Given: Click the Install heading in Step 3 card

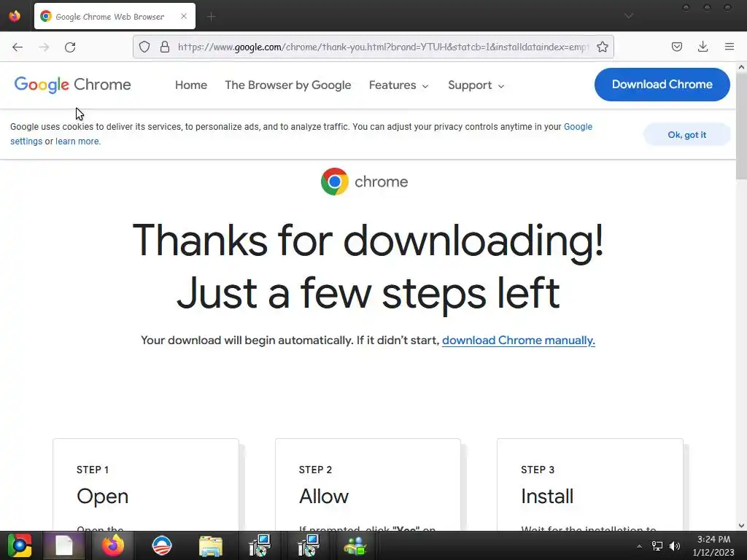Looking at the screenshot, I should (547, 496).
